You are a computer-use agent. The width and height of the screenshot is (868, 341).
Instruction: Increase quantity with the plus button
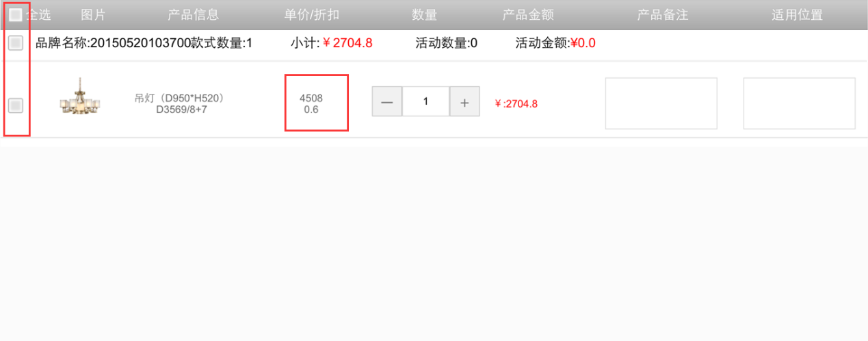[x=464, y=102]
